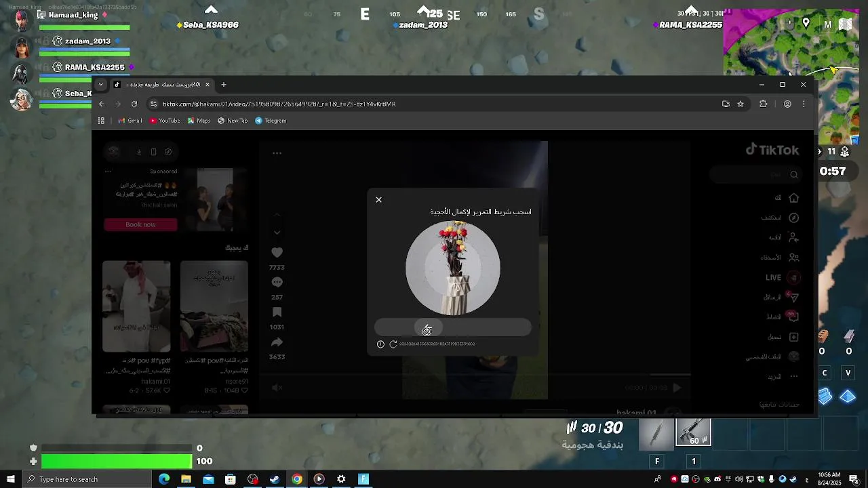Open TikTok Following sidebar item
Screen dimensions: 868x488
(x=784, y=238)
